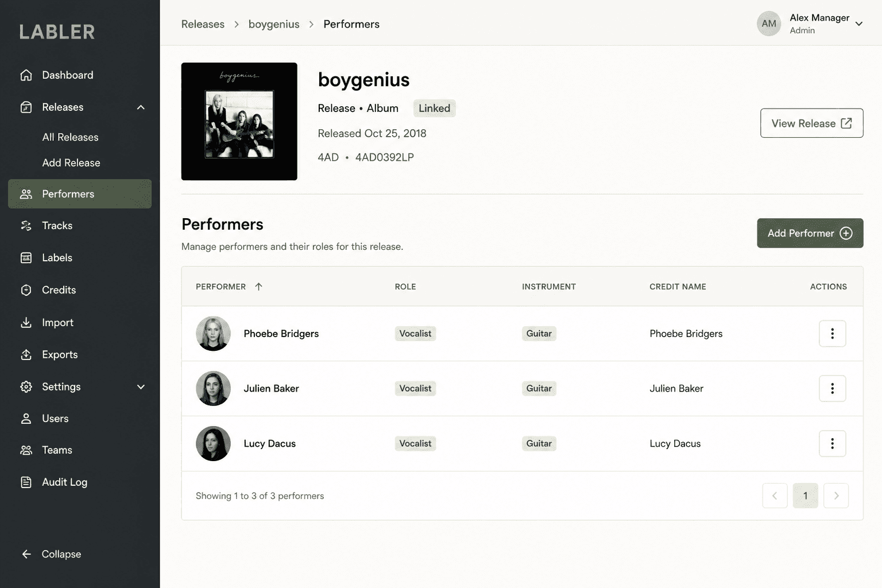Click the Credit Name column header
The image size is (882, 588).
click(678, 287)
